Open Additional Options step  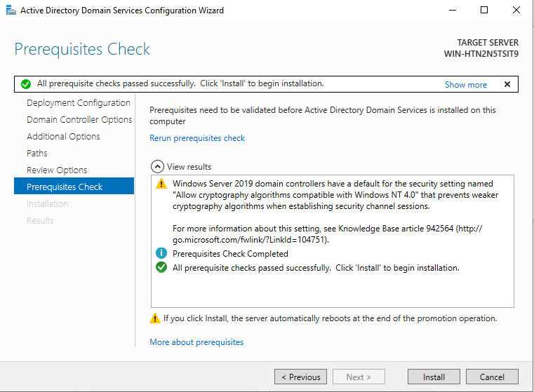click(x=63, y=137)
